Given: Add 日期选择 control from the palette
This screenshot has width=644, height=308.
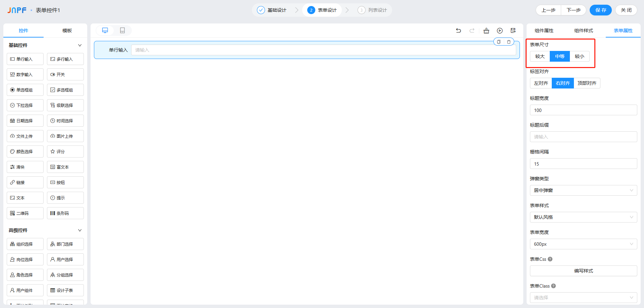Looking at the screenshot, I should [x=25, y=121].
